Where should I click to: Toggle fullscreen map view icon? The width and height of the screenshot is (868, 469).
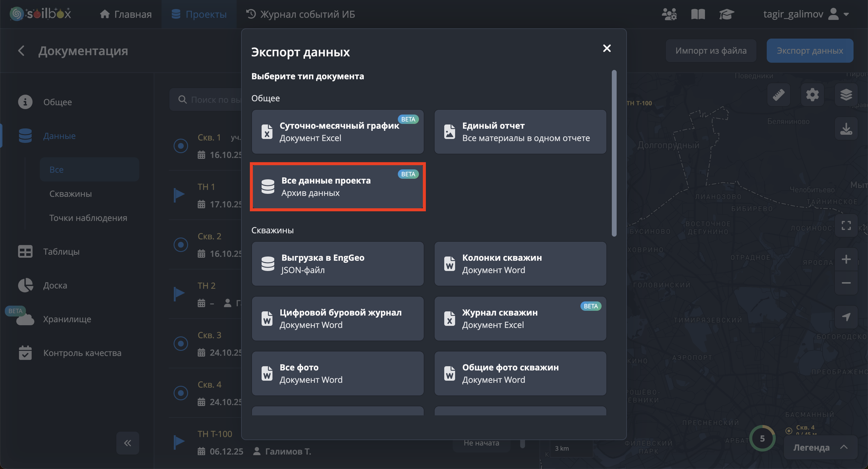click(846, 225)
